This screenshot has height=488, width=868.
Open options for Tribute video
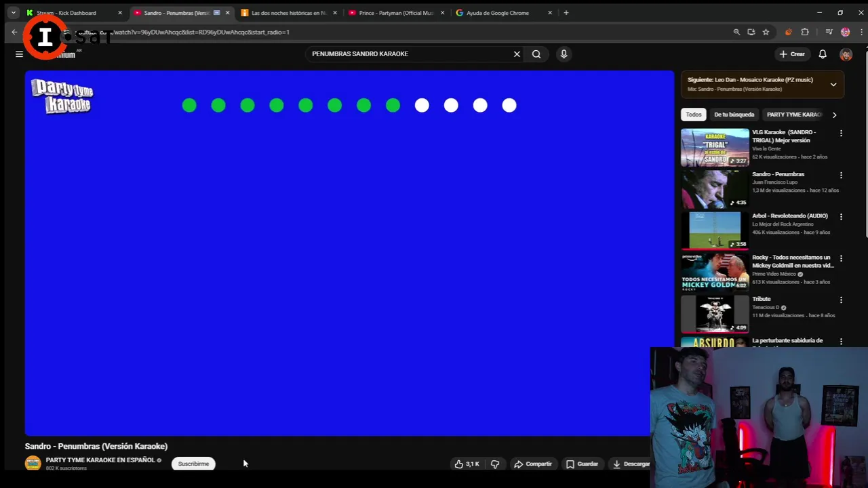pos(841,300)
